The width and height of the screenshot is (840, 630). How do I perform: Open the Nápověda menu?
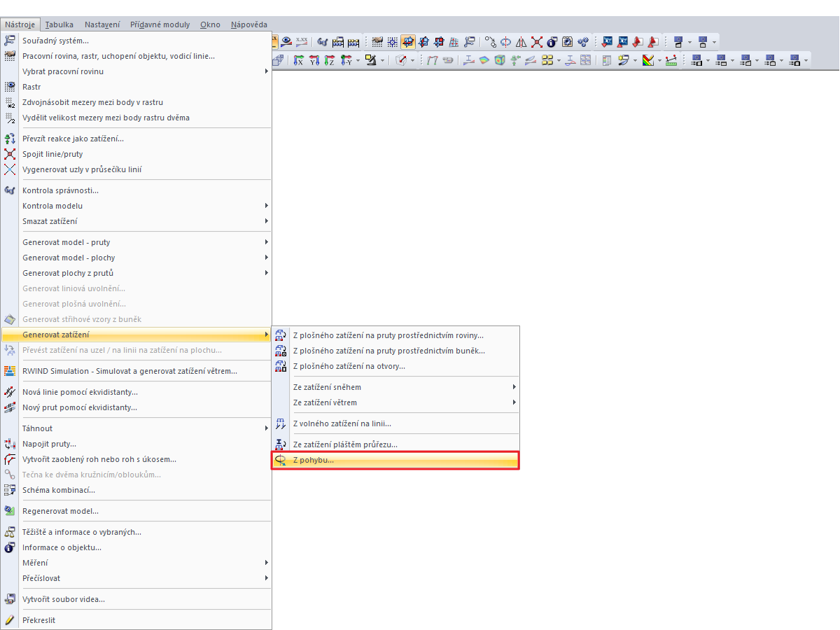[249, 24]
